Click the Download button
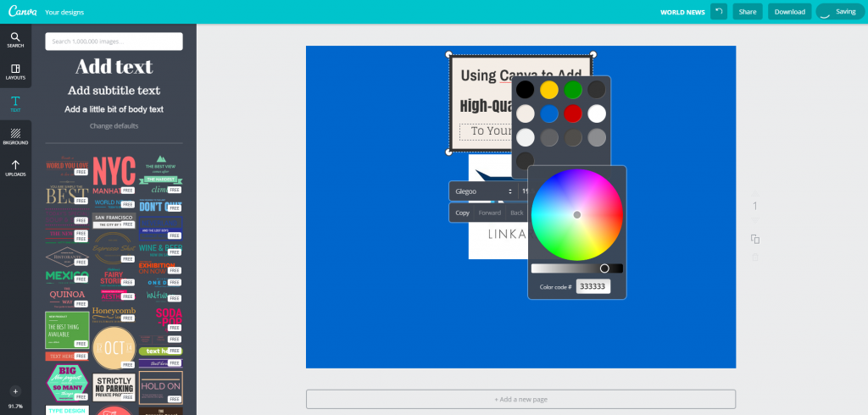868x415 pixels. tap(789, 12)
